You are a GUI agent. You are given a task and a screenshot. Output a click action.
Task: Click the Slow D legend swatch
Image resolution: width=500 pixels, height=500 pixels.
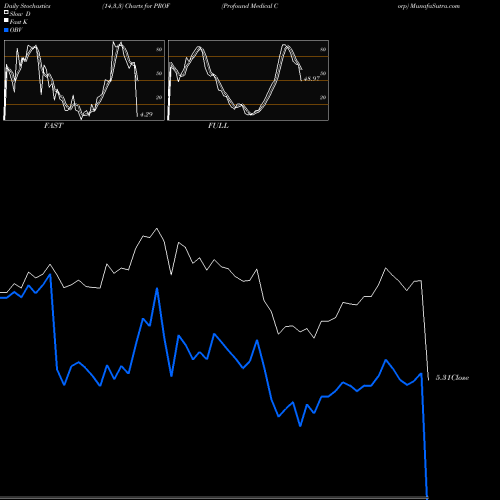tap(6, 13)
